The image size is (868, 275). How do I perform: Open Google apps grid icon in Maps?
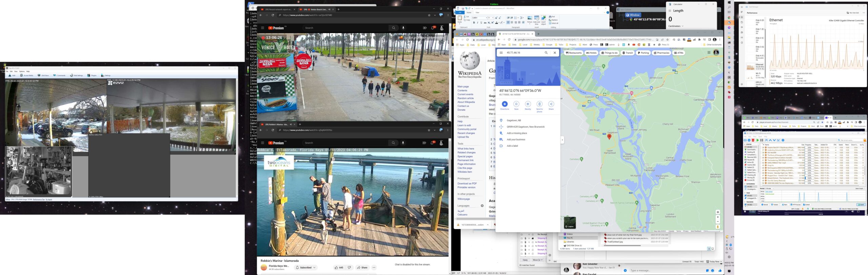(x=709, y=52)
